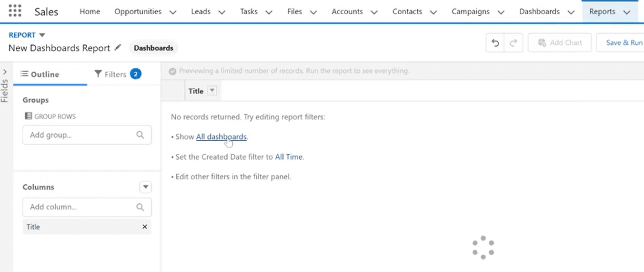
Task: Open the Opportunities tab
Action: [138, 11]
